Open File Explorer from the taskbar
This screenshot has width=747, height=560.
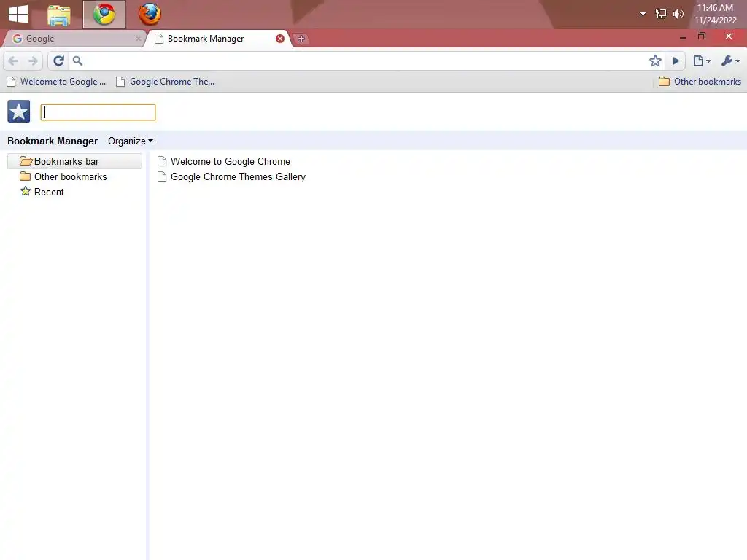click(x=59, y=15)
